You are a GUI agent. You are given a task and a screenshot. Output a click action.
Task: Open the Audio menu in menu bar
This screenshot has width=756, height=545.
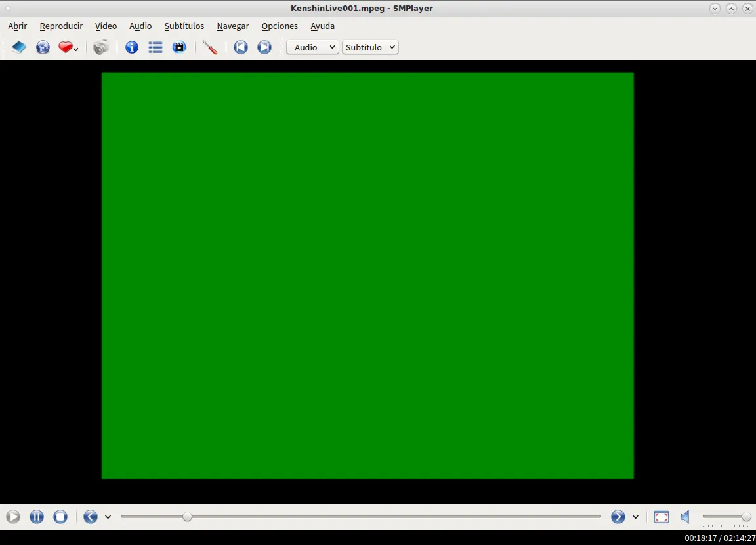pos(140,26)
